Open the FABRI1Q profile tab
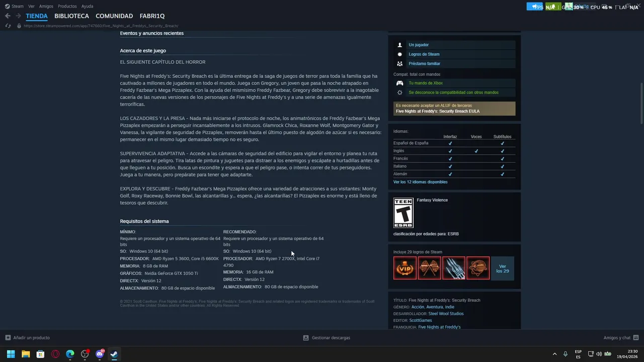644x362 pixels. pyautogui.click(x=152, y=16)
